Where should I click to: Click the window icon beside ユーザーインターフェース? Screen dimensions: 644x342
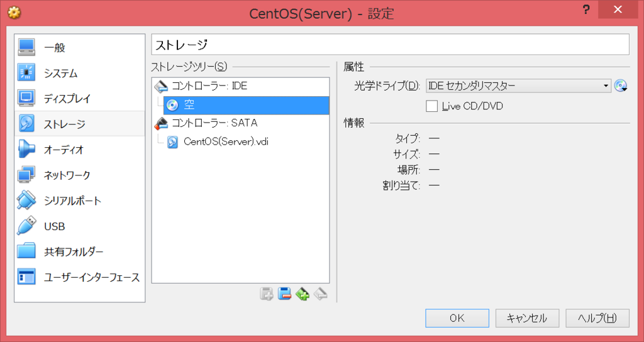pyautogui.click(x=26, y=277)
